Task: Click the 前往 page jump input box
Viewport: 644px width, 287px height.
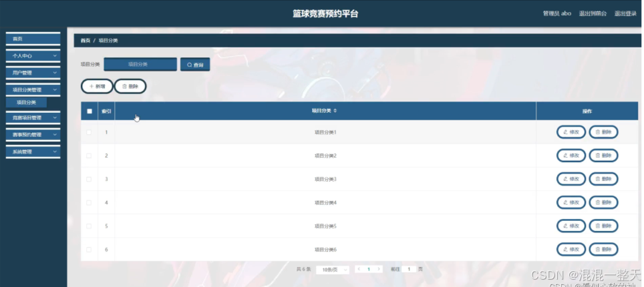Action: pyautogui.click(x=409, y=270)
